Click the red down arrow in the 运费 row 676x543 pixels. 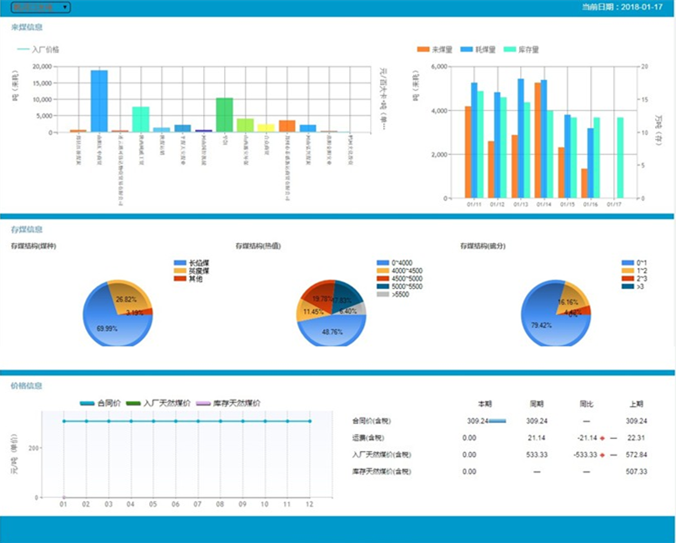pos(602,438)
